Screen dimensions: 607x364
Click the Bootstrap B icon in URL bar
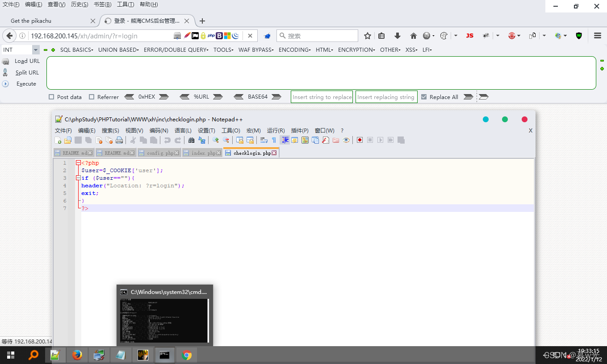pyautogui.click(x=219, y=36)
